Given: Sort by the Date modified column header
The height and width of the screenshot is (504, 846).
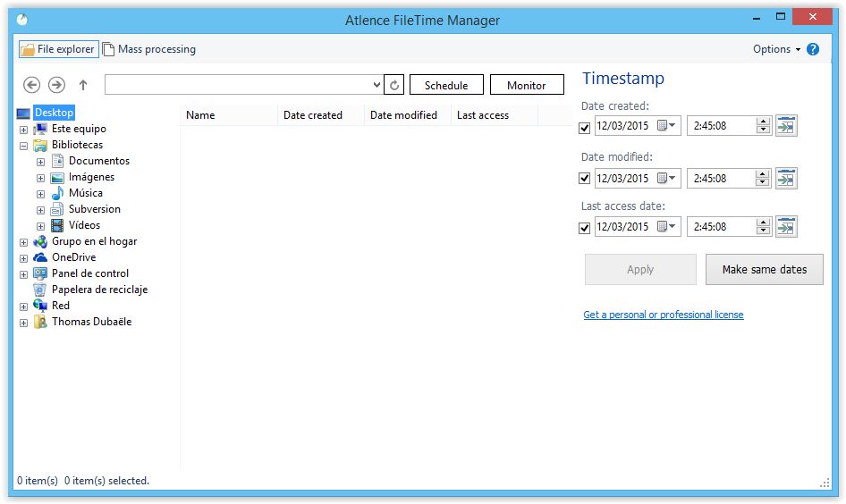Looking at the screenshot, I should pos(408,115).
